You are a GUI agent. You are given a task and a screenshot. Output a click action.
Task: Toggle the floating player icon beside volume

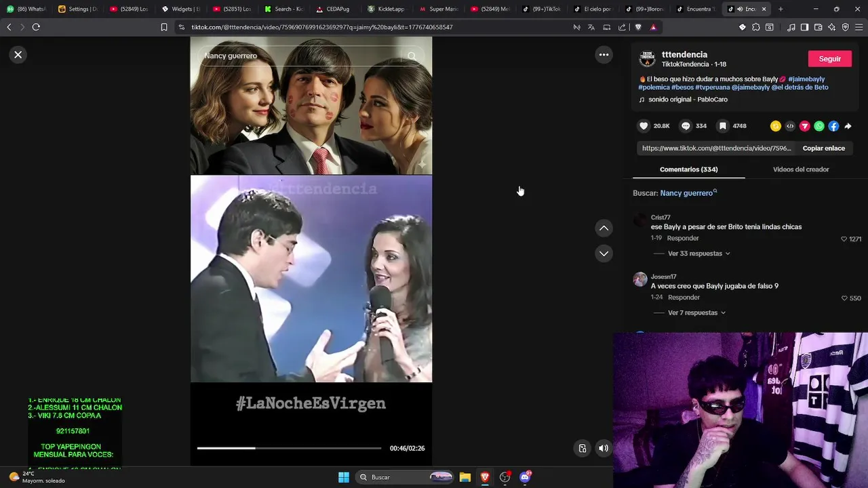tap(582, 448)
